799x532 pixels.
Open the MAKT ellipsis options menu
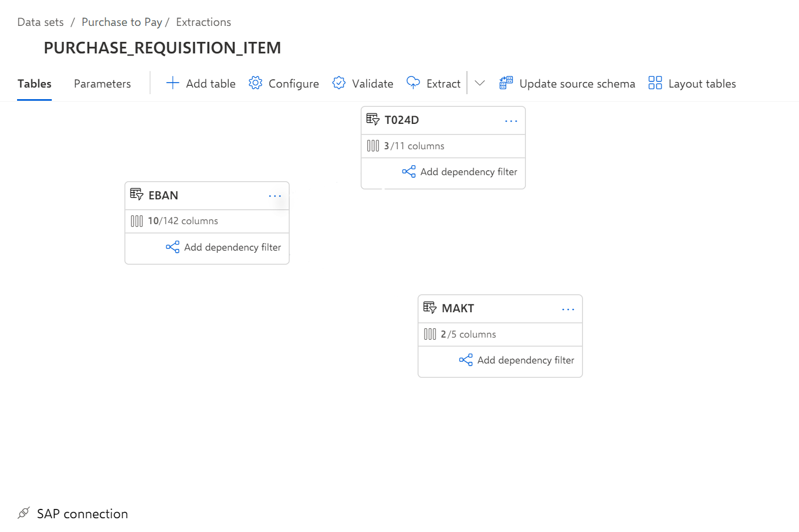(x=568, y=310)
